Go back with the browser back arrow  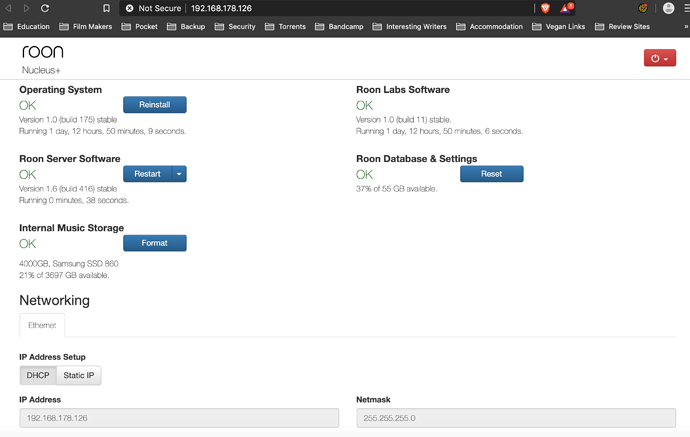8,8
